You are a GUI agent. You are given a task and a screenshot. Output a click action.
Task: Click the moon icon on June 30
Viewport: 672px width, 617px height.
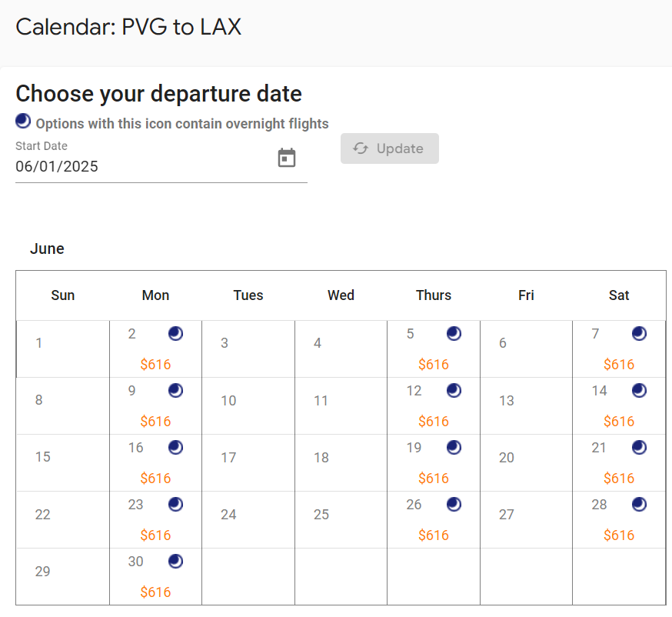pos(175,562)
